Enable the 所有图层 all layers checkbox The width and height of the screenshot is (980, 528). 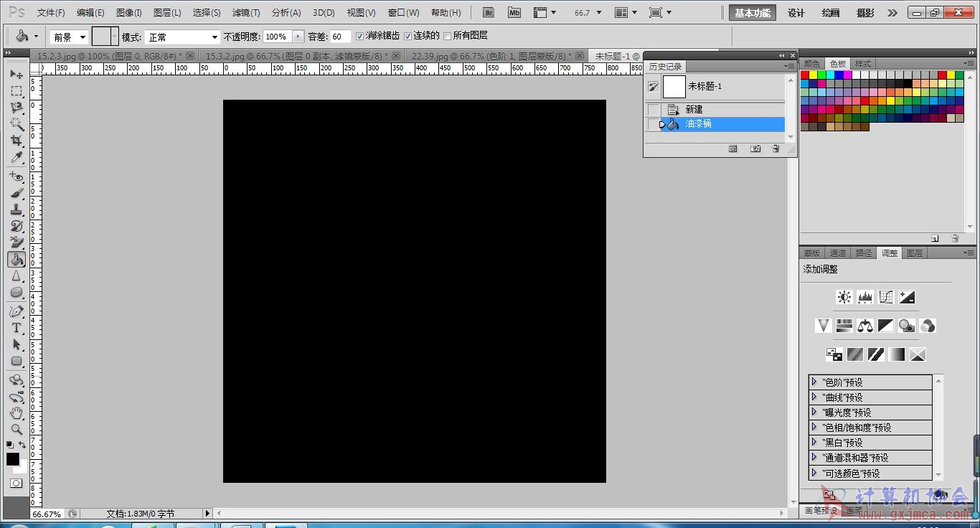[448, 36]
